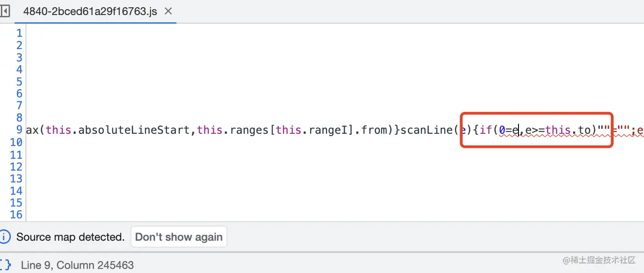Image resolution: width=644 pixels, height=273 pixels.
Task: Click the info icon beside Source map detected
Action: click(x=5, y=237)
